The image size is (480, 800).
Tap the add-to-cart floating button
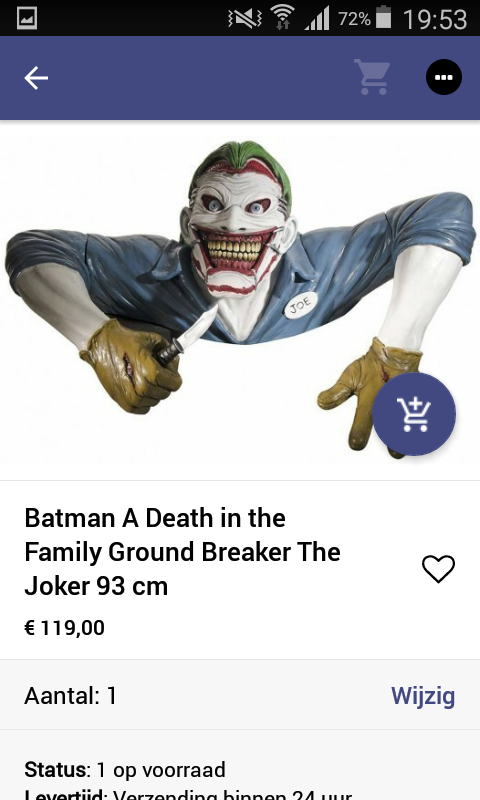pos(414,414)
